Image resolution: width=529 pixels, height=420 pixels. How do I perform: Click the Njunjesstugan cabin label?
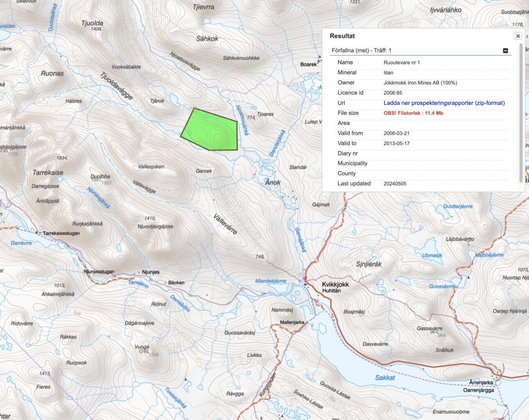(99, 272)
